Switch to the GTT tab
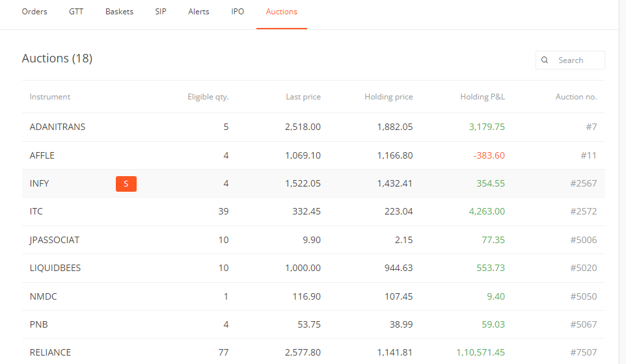 (76, 12)
